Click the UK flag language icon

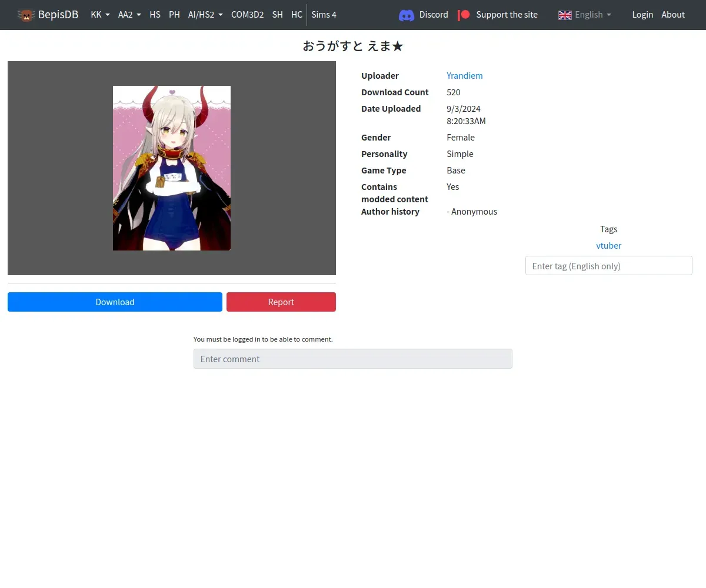click(565, 15)
